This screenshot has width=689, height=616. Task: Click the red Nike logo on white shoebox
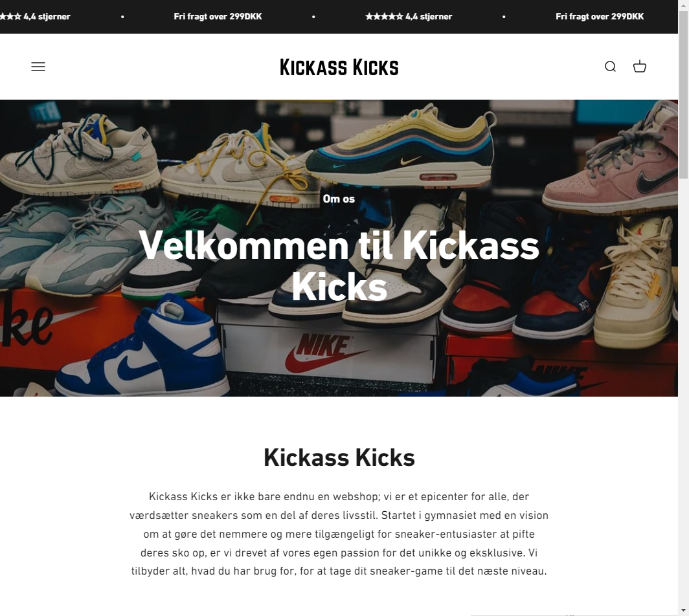pos(326,352)
